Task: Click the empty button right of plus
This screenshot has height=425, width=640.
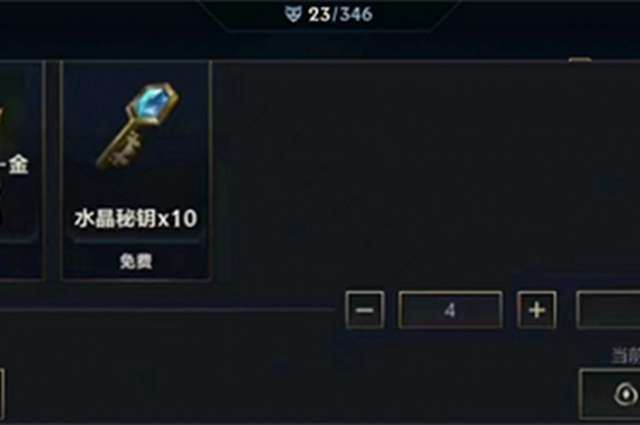Action: [x=608, y=310]
